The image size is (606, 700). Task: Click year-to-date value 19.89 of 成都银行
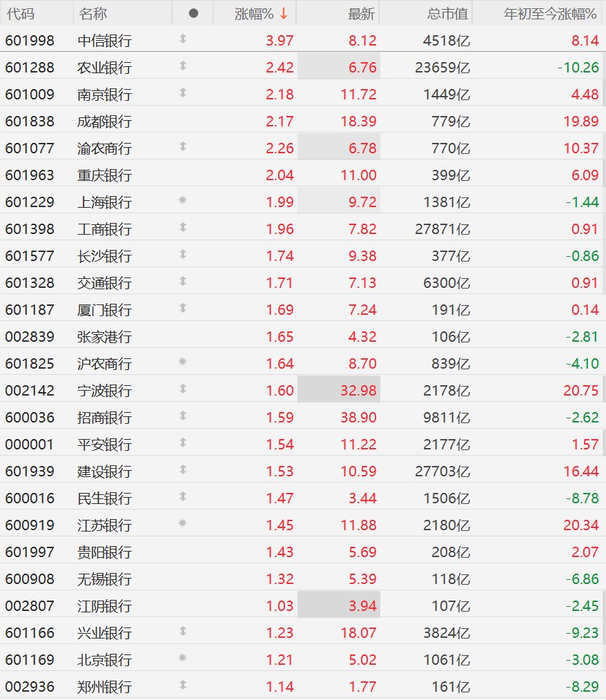point(580,121)
